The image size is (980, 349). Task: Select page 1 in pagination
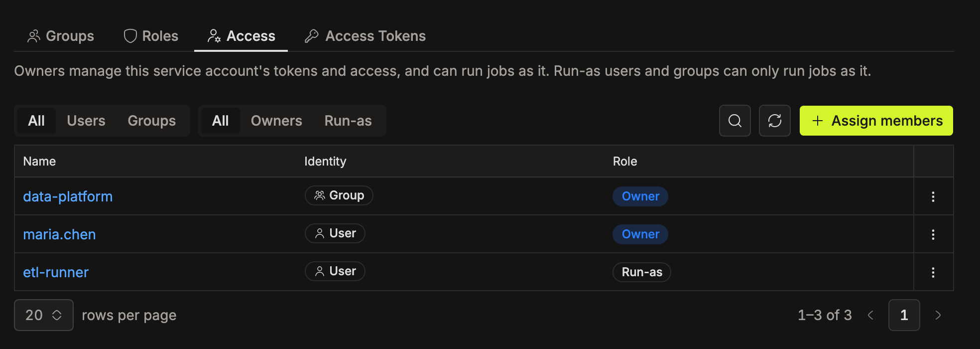904,315
